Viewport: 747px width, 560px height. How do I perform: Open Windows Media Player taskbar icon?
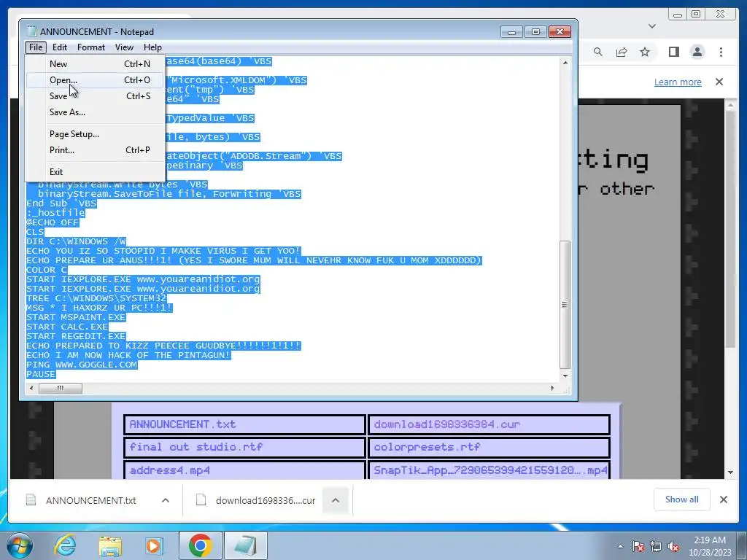pyautogui.click(x=153, y=545)
